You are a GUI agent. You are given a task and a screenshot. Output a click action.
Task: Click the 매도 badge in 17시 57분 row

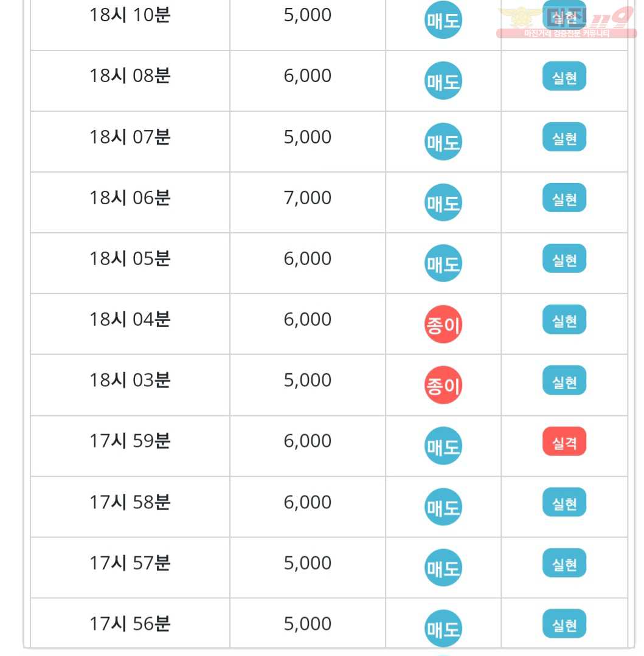click(443, 568)
